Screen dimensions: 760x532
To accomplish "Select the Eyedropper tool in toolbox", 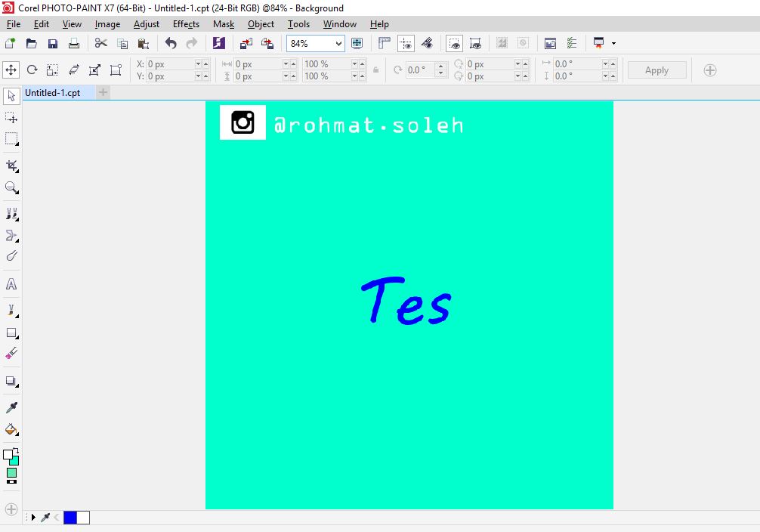I will [11, 408].
